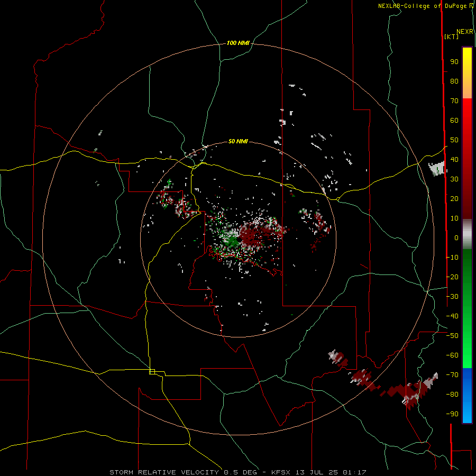
Task: Click the -10 knot scale label
Action: (x=452, y=258)
